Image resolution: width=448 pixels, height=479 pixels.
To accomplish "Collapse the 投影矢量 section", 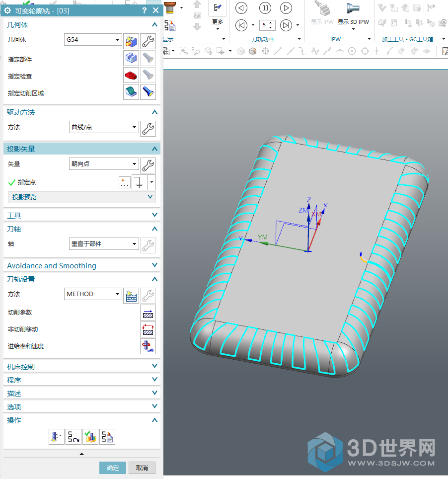I will pos(82,149).
